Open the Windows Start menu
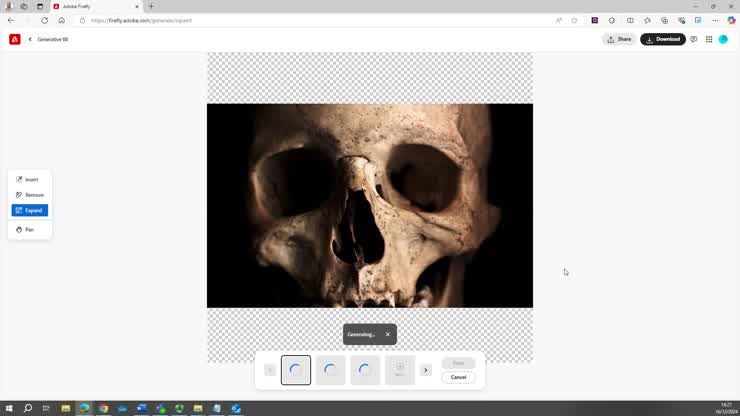 pyautogui.click(x=9, y=408)
